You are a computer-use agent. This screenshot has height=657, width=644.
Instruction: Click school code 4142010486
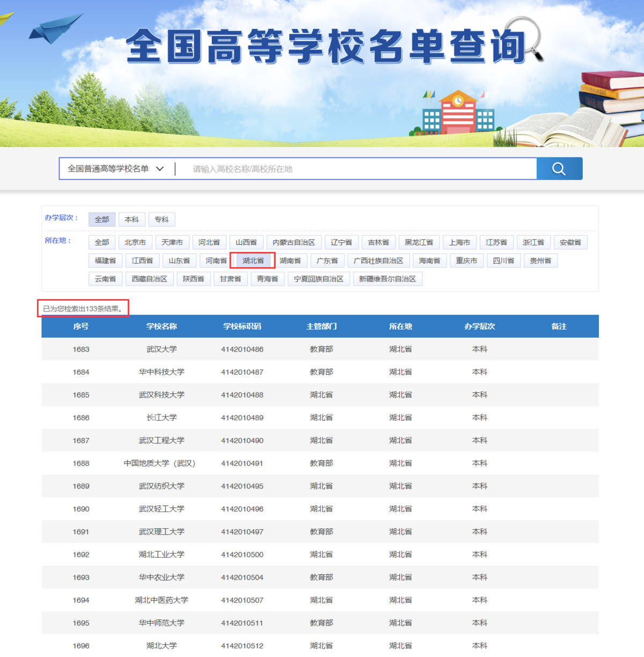pyautogui.click(x=242, y=349)
